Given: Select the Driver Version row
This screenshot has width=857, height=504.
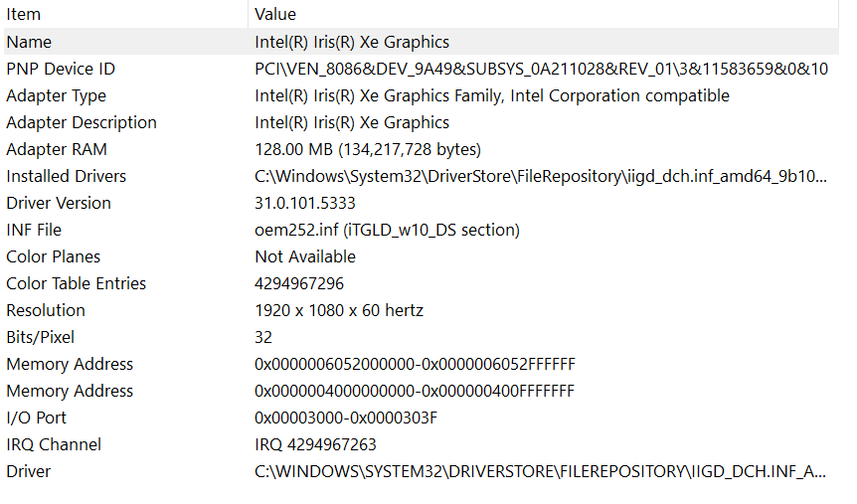Looking at the screenshot, I should [421, 202].
